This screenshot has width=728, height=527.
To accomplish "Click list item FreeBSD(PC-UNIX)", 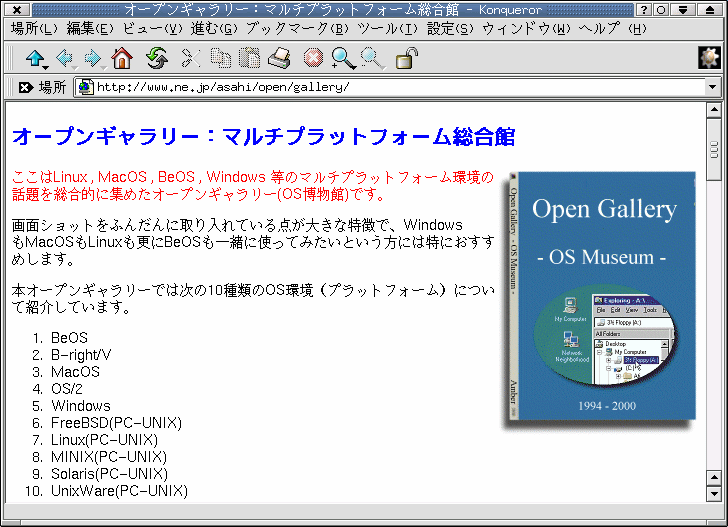I will [116, 423].
